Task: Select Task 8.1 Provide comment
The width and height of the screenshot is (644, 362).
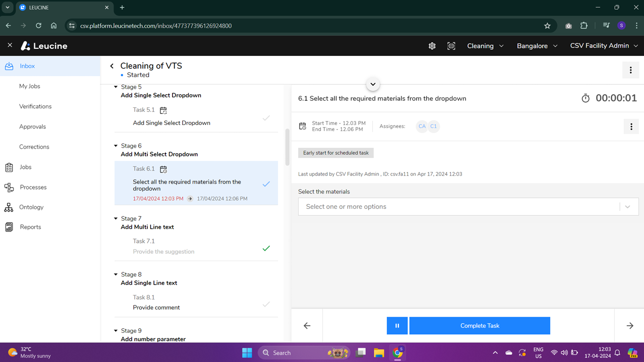Action: 196,303
